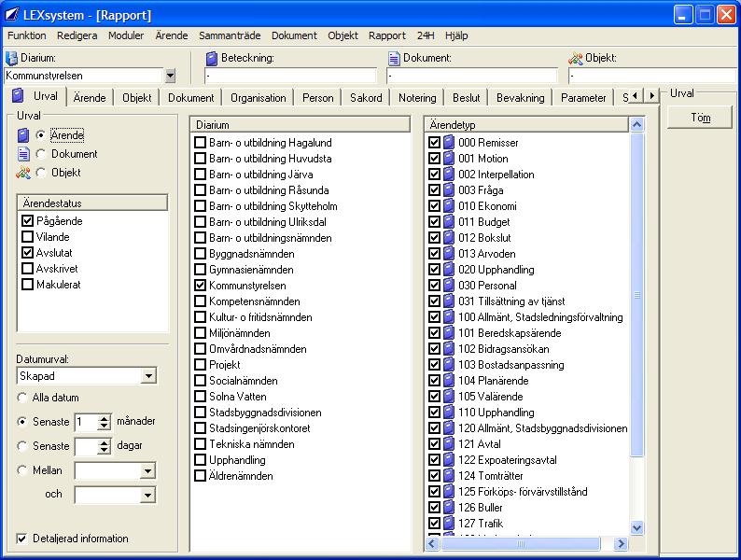Click the document icon beside Dokument radio
741x560 pixels.
tap(23, 154)
